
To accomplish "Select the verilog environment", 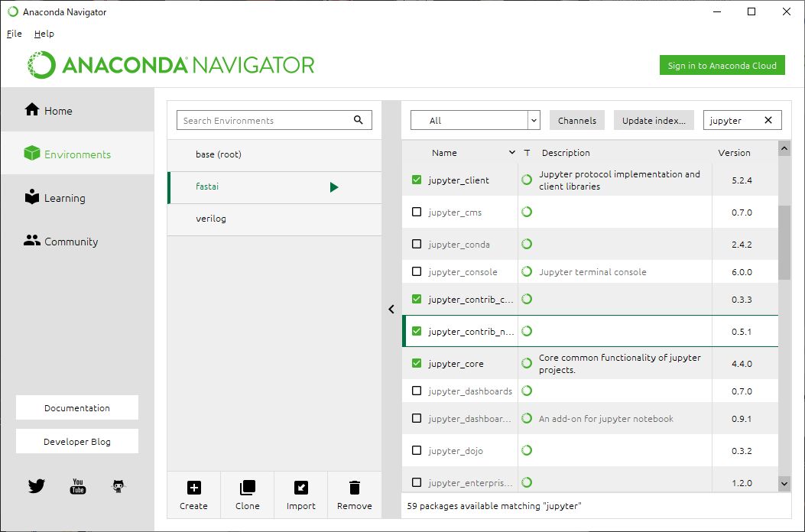I will pyautogui.click(x=274, y=219).
